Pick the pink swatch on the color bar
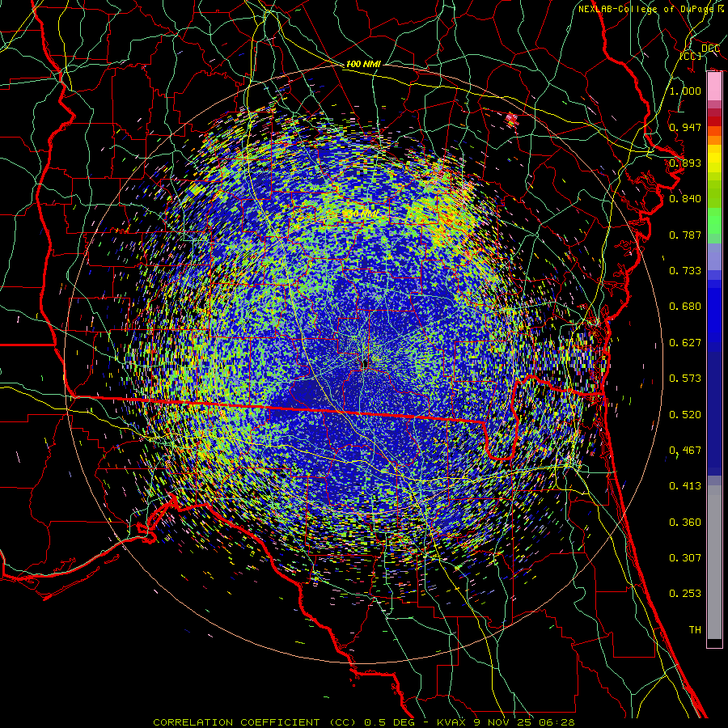 (x=714, y=87)
